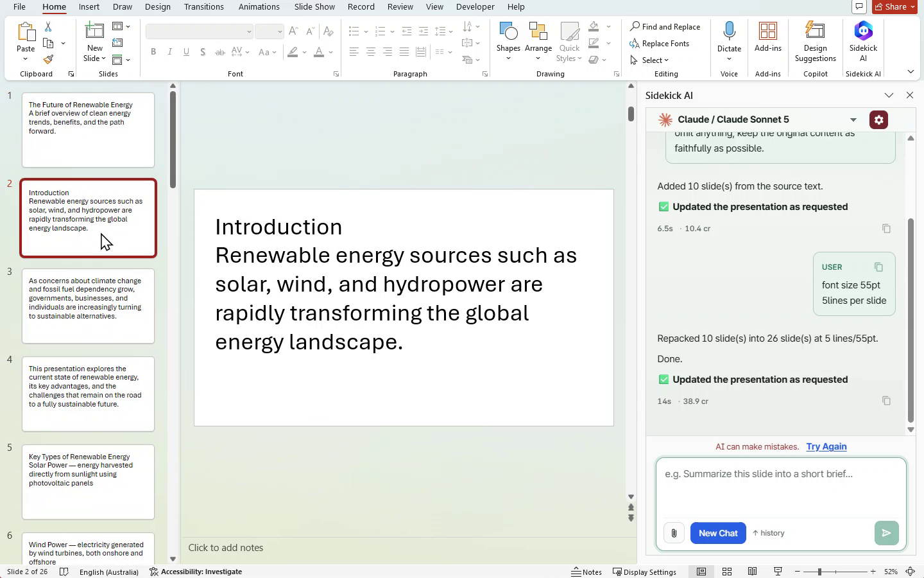Screen dimensions: 924x578
Task: Adjust the zoom slider handle
Action: click(819, 572)
